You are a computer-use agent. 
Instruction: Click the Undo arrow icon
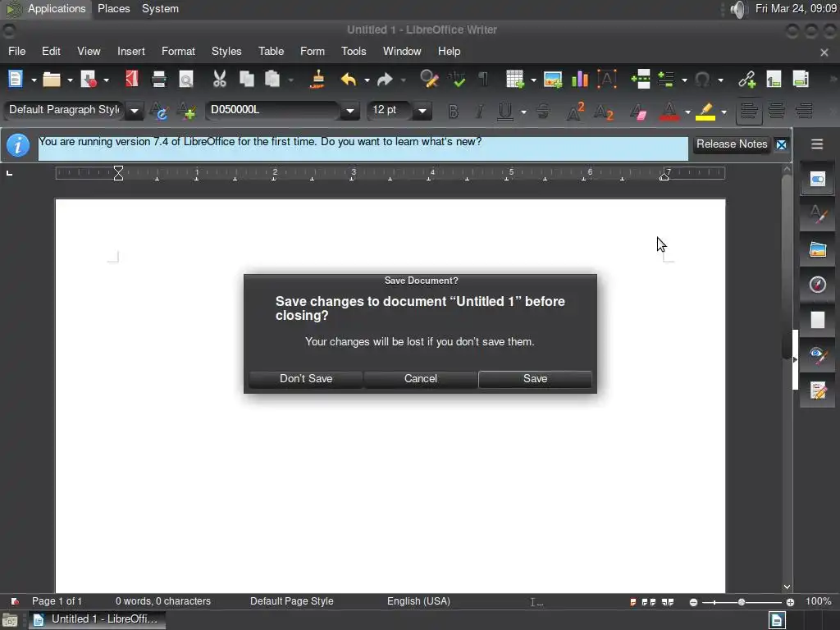349,80
